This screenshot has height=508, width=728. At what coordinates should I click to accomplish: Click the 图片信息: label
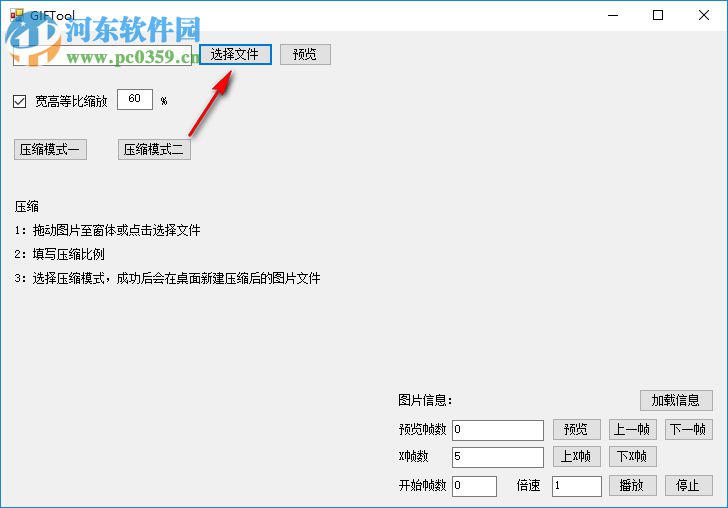point(425,400)
